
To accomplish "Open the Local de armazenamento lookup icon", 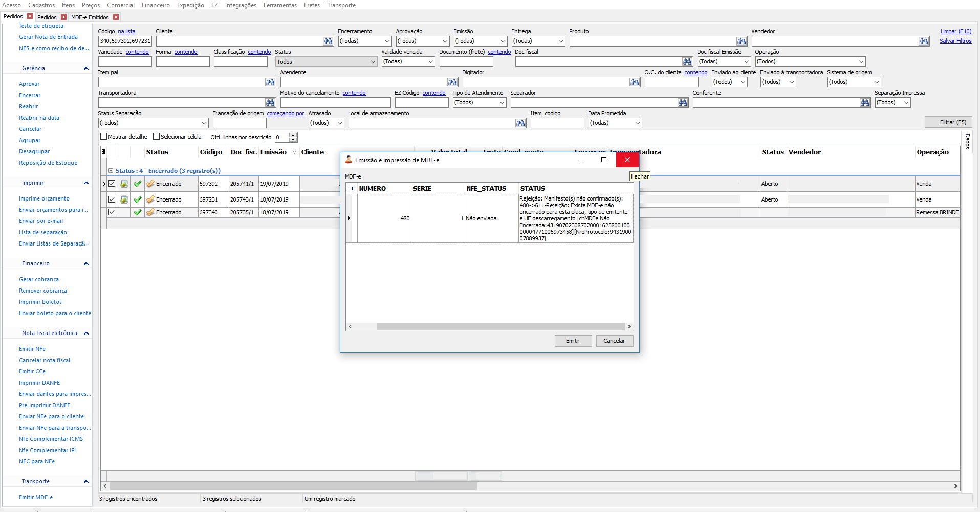I will [x=520, y=123].
